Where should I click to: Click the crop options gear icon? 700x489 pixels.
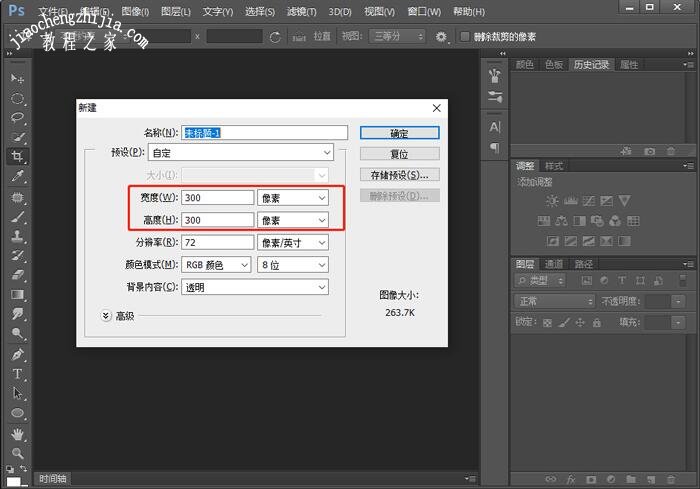click(x=442, y=37)
